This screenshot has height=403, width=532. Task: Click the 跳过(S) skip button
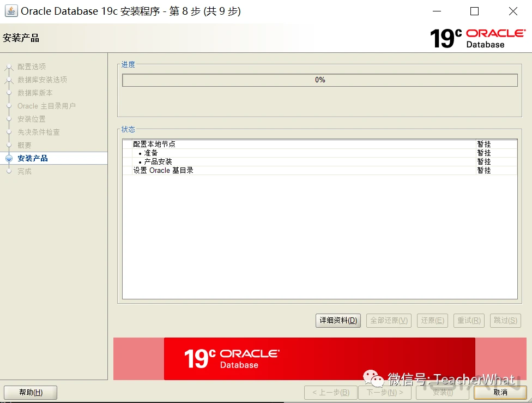(505, 321)
